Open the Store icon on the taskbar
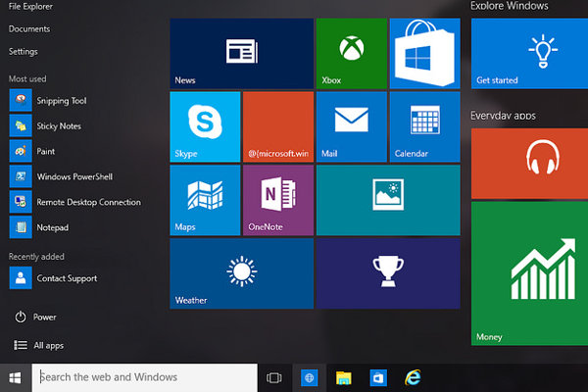The height and width of the screenshot is (392, 588). 378,377
